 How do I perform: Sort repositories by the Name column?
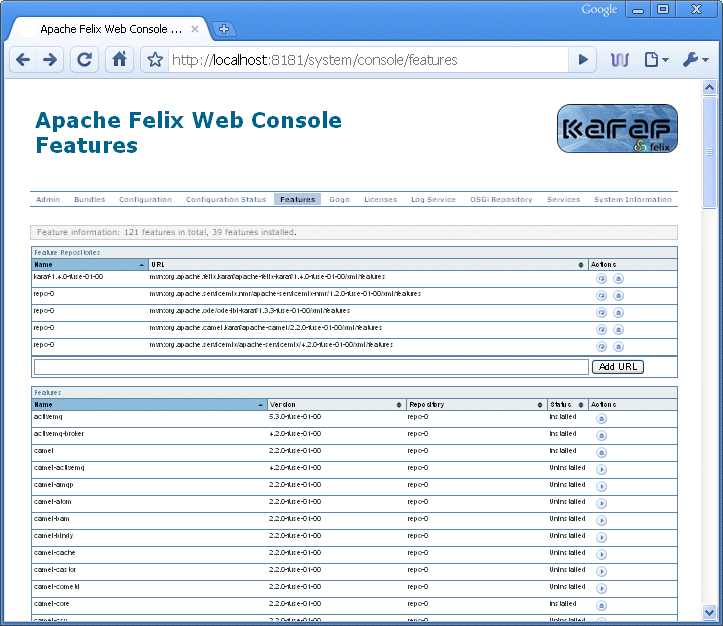[x=89, y=265]
